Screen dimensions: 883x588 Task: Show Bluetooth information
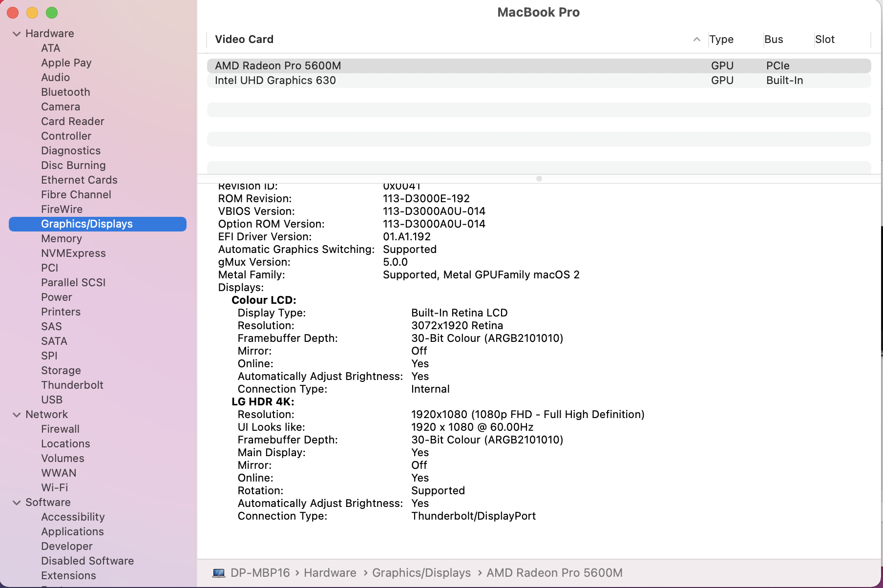pyautogui.click(x=66, y=92)
